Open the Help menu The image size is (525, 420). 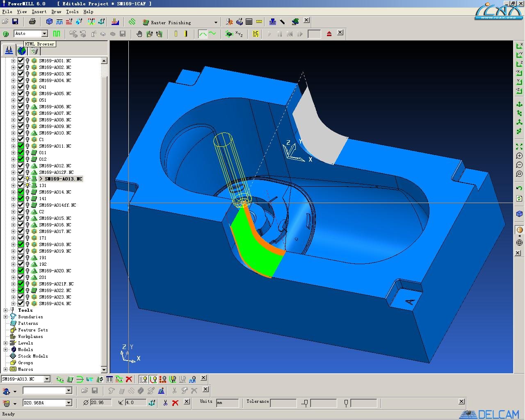(88, 12)
